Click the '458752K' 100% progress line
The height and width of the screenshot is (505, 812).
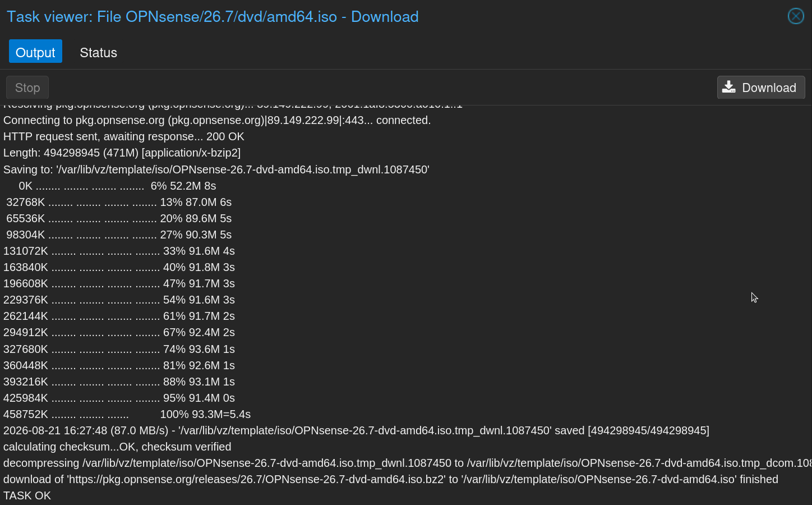pos(127,414)
